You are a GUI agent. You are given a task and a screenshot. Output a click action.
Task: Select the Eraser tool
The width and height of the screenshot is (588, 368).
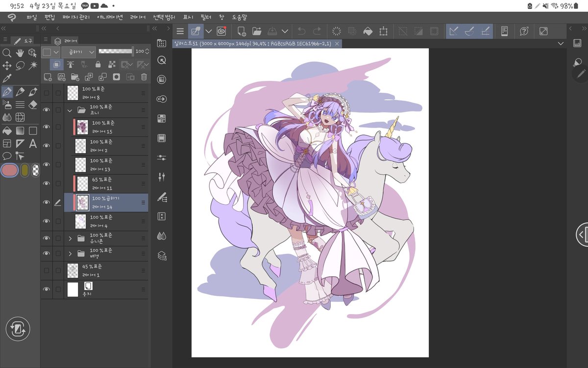[x=33, y=104]
